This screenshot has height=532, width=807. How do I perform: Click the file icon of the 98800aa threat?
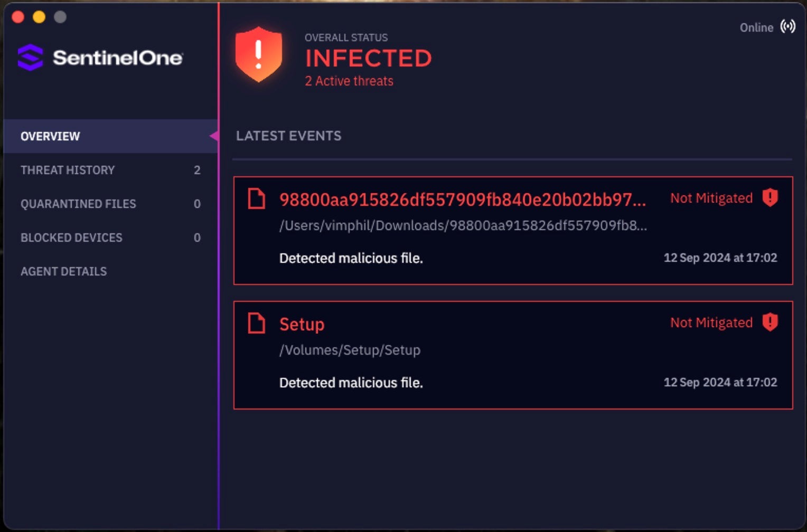pyautogui.click(x=257, y=199)
